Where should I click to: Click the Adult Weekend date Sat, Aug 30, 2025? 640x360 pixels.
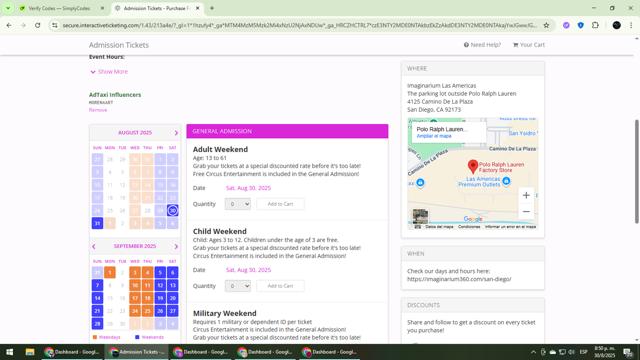248,188
